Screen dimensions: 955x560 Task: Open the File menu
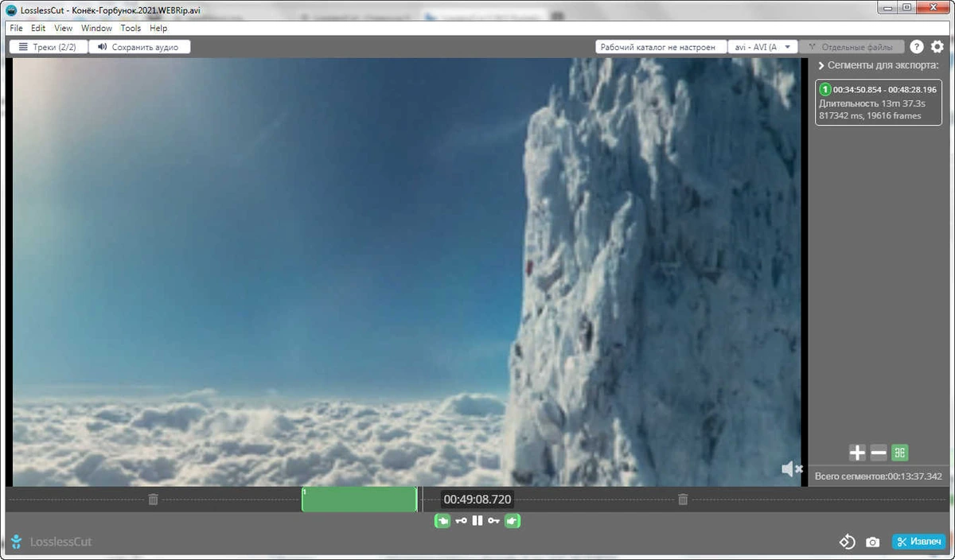pos(16,28)
